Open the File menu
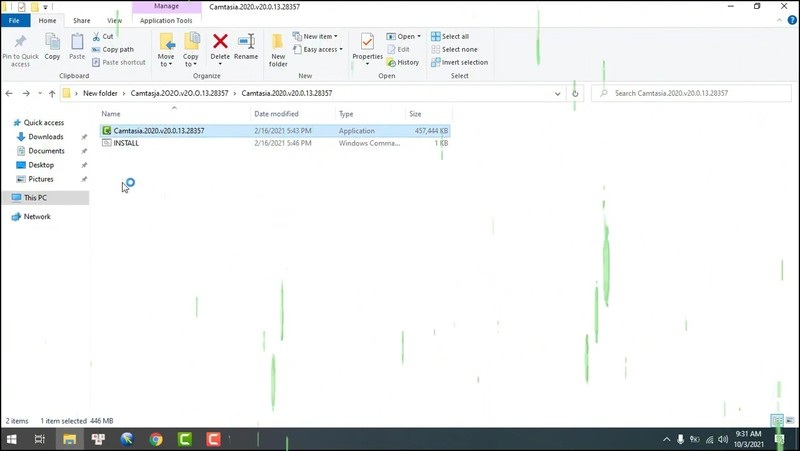Image resolution: width=800 pixels, height=451 pixels. tap(14, 20)
